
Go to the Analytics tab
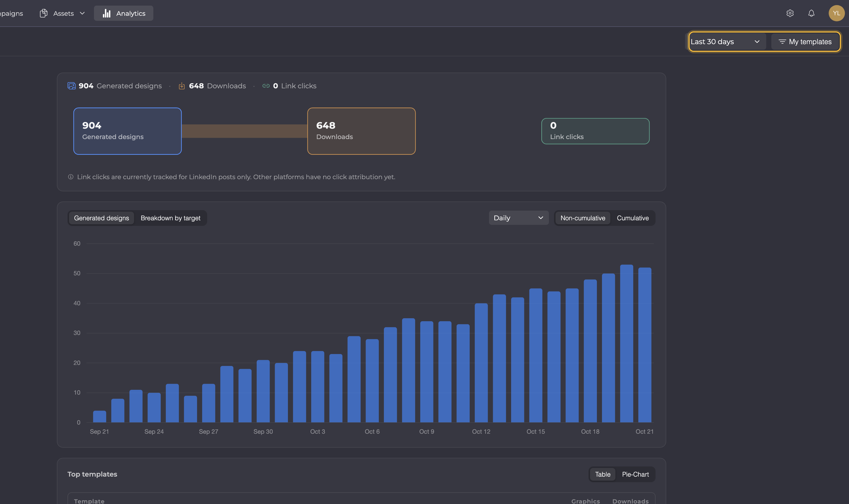pos(124,13)
